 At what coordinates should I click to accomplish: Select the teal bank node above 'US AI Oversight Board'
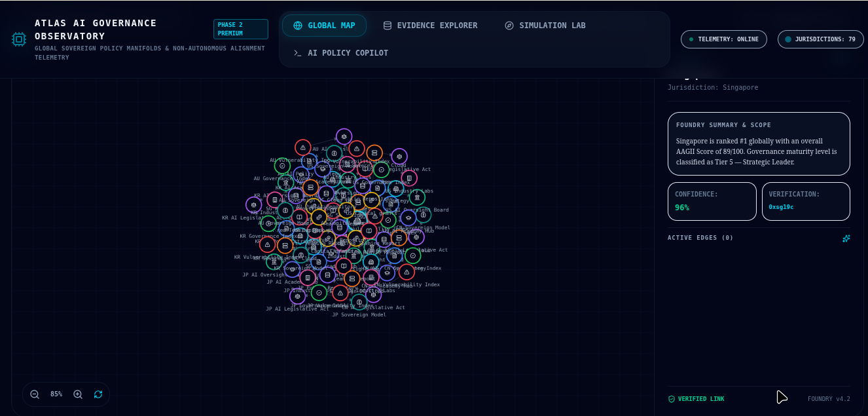click(x=417, y=197)
